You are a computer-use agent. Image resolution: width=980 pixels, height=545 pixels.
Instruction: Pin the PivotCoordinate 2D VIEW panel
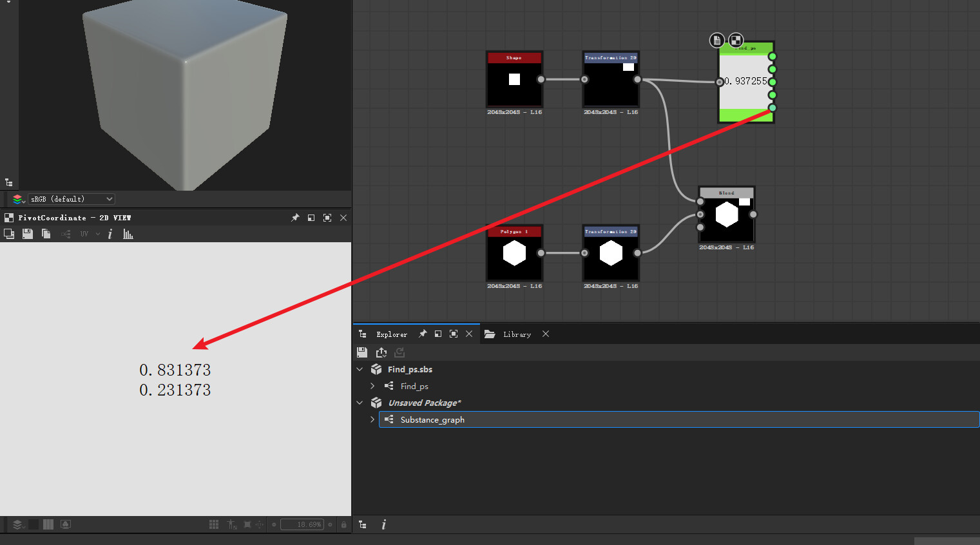pos(295,217)
